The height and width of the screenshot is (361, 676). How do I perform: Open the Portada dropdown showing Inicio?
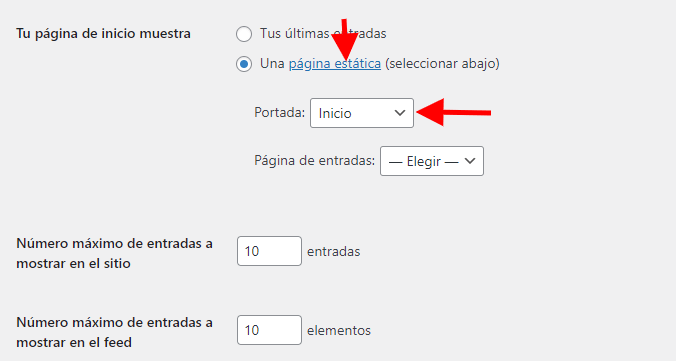click(362, 113)
